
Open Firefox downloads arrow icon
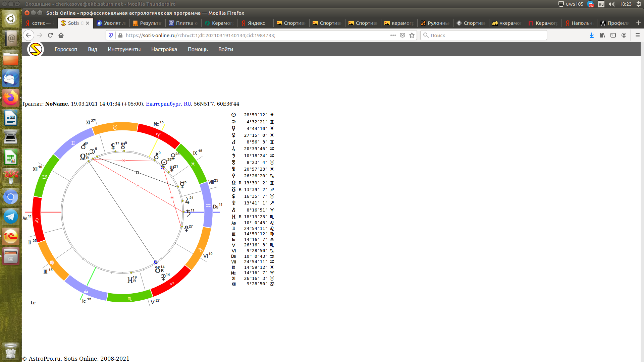[x=592, y=35]
